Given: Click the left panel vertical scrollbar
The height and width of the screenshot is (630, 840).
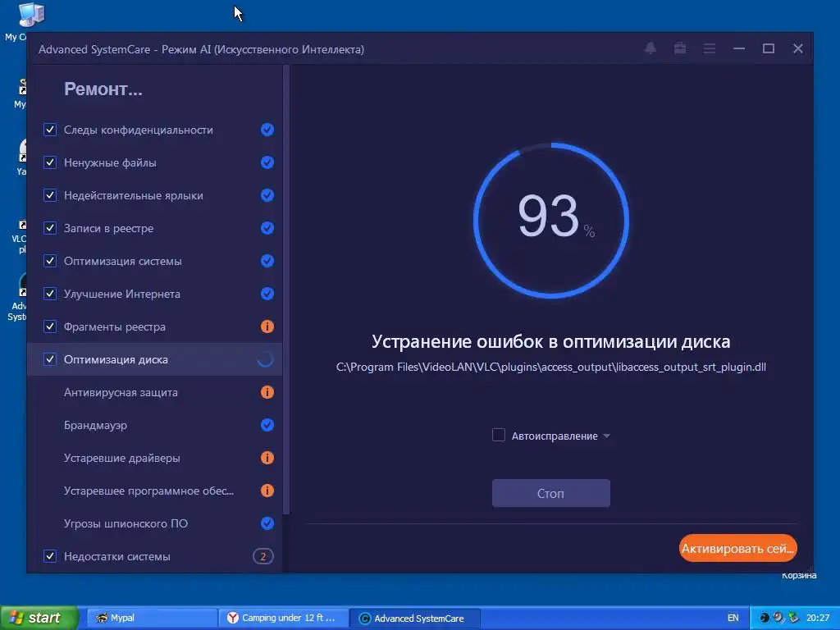Looking at the screenshot, I should point(286,290).
